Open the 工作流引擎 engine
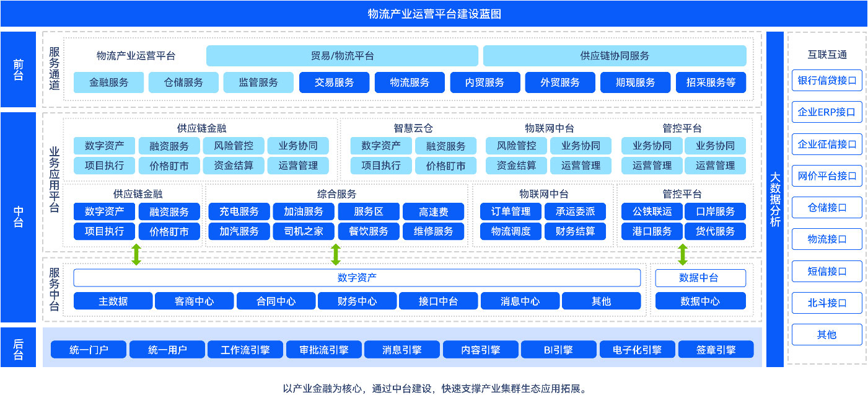 click(245, 350)
